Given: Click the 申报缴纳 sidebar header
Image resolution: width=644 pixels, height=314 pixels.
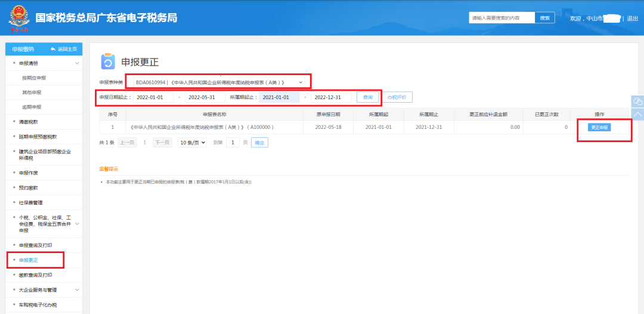Looking at the screenshot, I should point(23,49).
